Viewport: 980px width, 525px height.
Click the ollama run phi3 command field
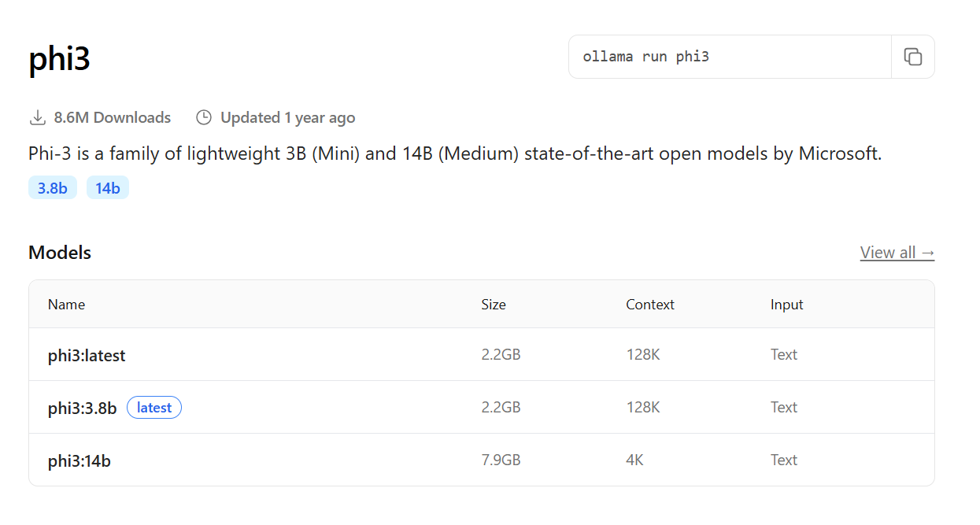730,57
